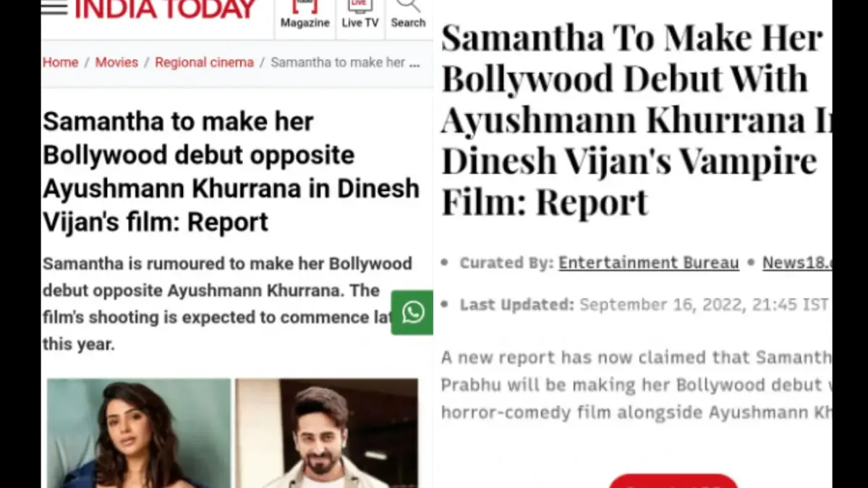Click the India Today article headline

tap(231, 172)
